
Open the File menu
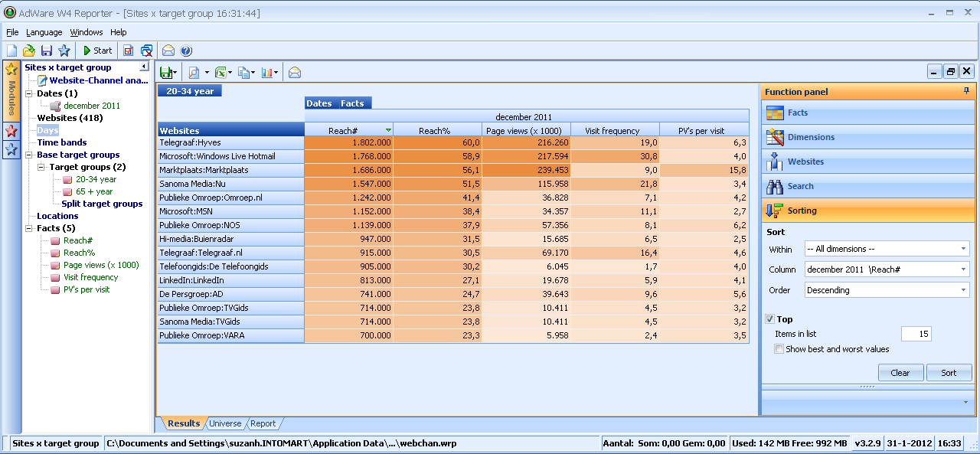(12, 32)
